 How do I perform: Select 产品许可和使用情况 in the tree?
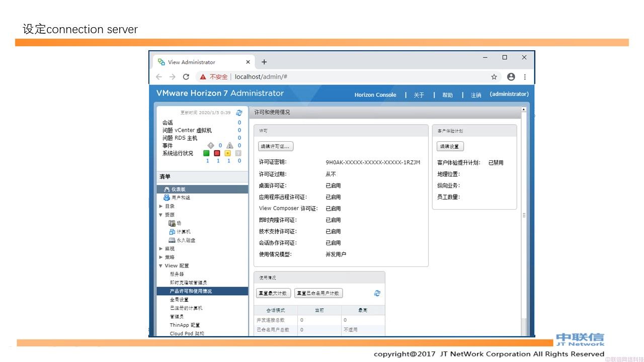(x=202, y=291)
